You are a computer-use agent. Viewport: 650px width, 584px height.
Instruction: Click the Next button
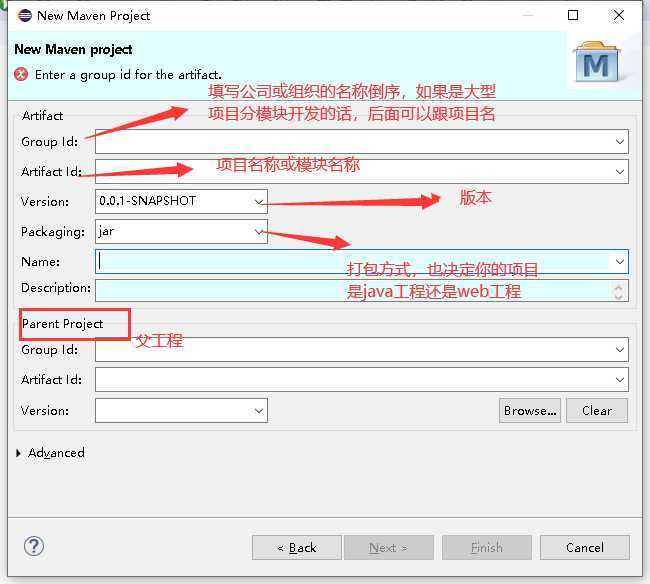coord(389,548)
